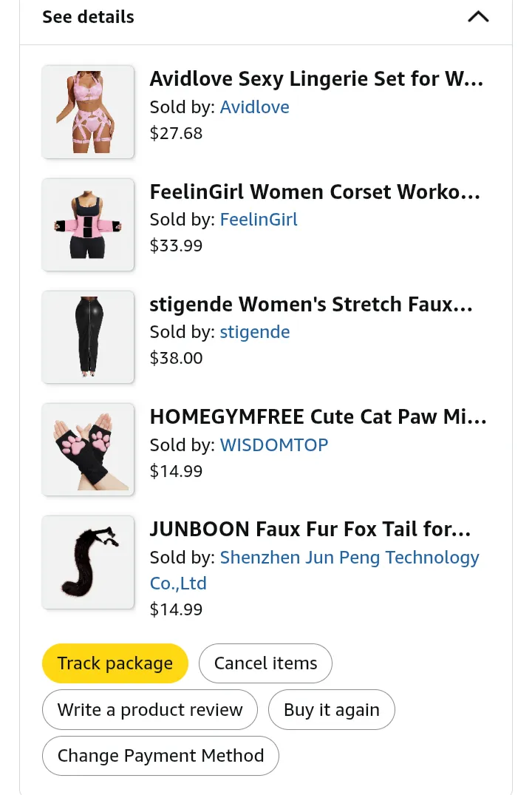Open the stigende faux leather pants thumbnail
Image resolution: width=532 pixels, height=795 pixels.
pyautogui.click(x=88, y=336)
